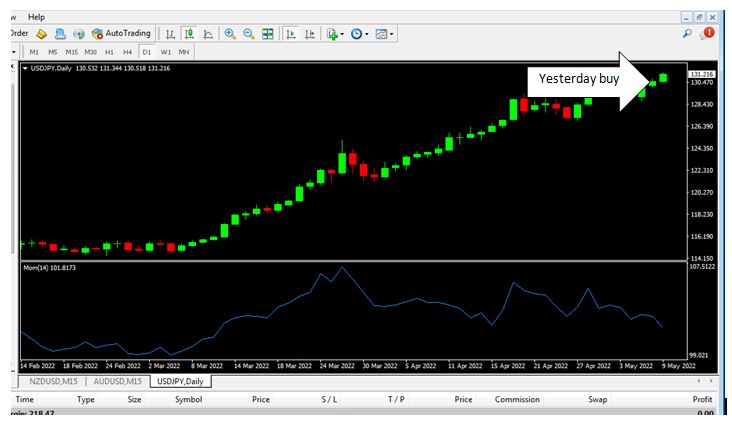Click the S / L column header
The height and width of the screenshot is (423, 732).
[329, 400]
